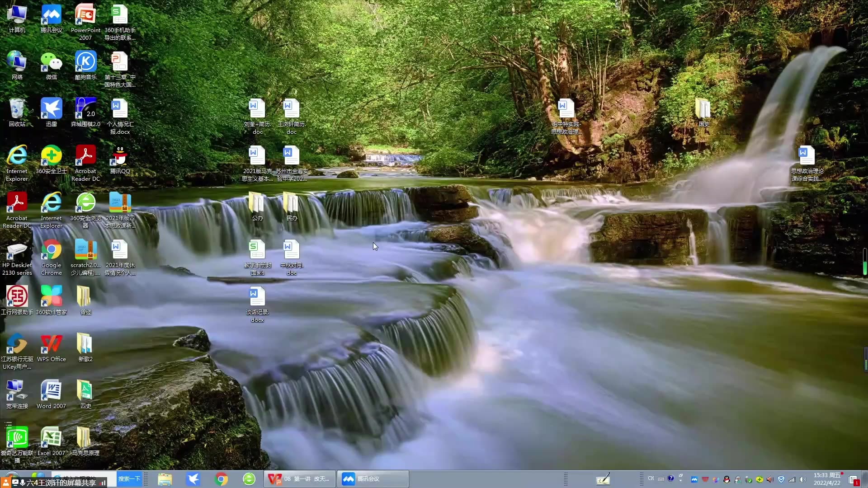Open Word 2007 desktop shortcut

pyautogui.click(x=52, y=395)
